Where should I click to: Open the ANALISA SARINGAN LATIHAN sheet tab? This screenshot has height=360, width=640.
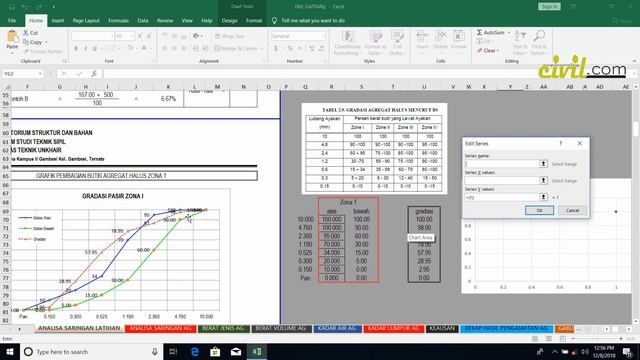(x=79, y=328)
